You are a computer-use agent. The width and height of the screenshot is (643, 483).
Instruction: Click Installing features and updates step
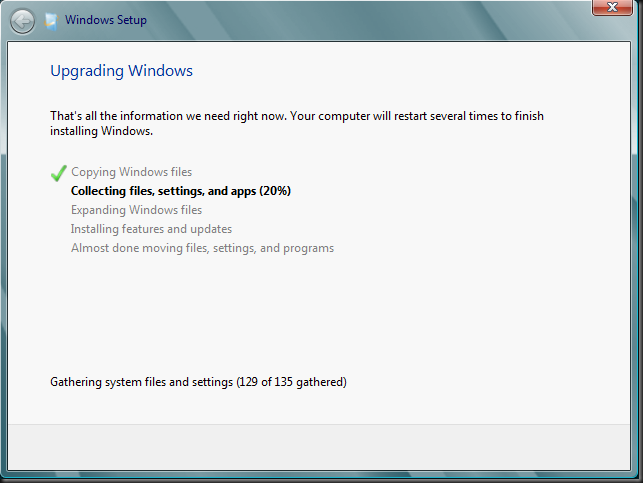click(151, 229)
